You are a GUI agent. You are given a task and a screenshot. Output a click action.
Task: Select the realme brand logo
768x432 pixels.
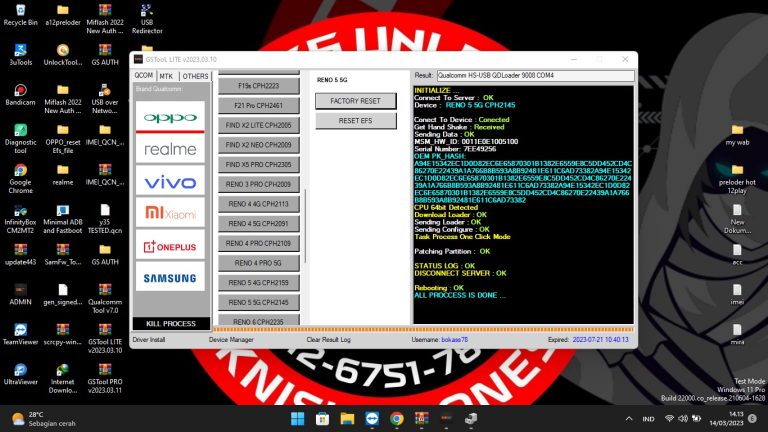click(170, 149)
